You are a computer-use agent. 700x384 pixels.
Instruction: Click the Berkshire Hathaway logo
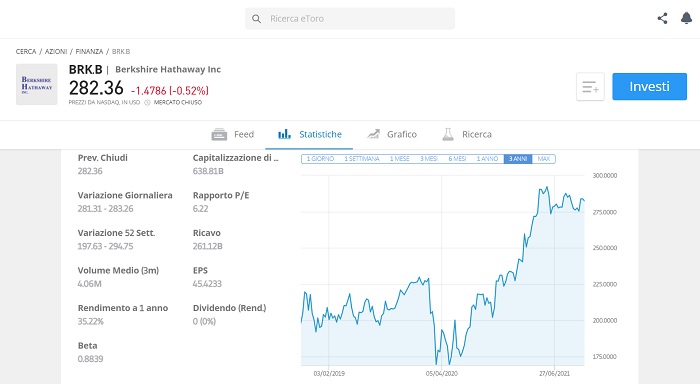[37, 84]
